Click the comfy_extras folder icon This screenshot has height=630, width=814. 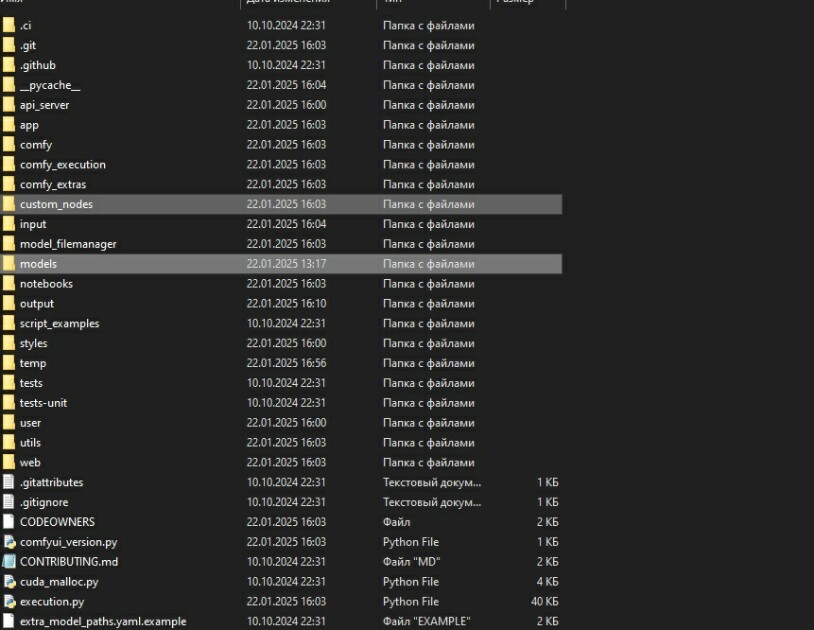coord(8,184)
